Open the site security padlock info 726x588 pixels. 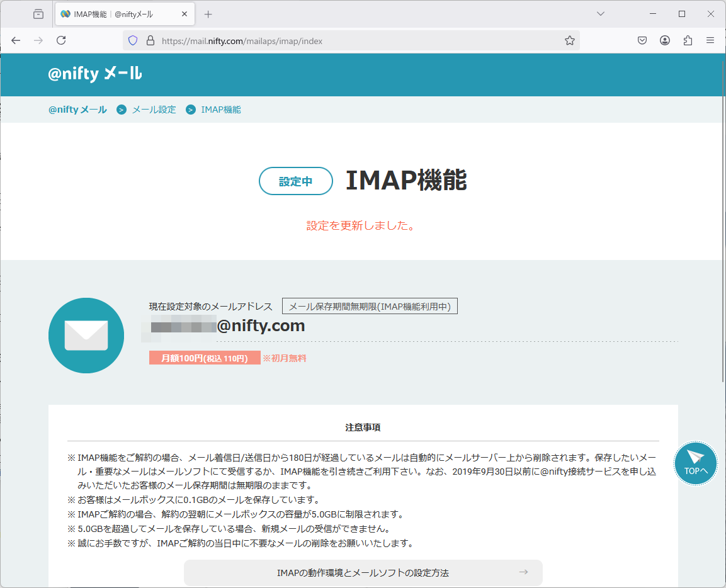click(150, 40)
